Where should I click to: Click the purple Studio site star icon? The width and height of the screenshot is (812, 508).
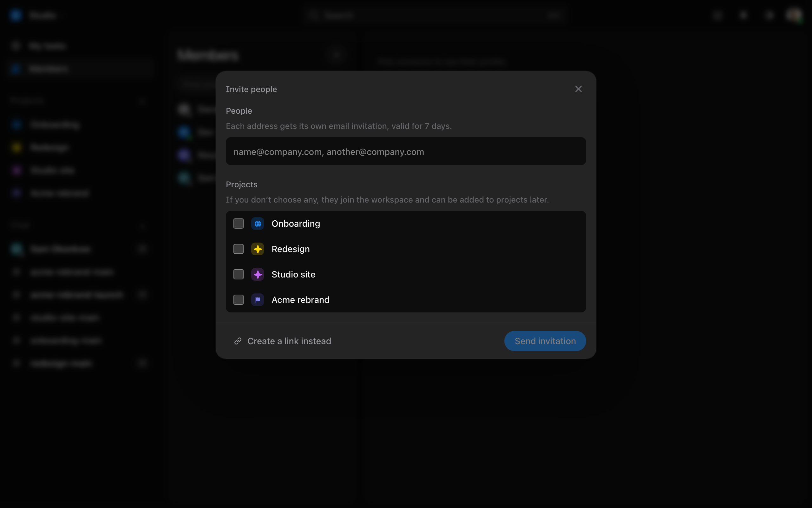(257, 274)
